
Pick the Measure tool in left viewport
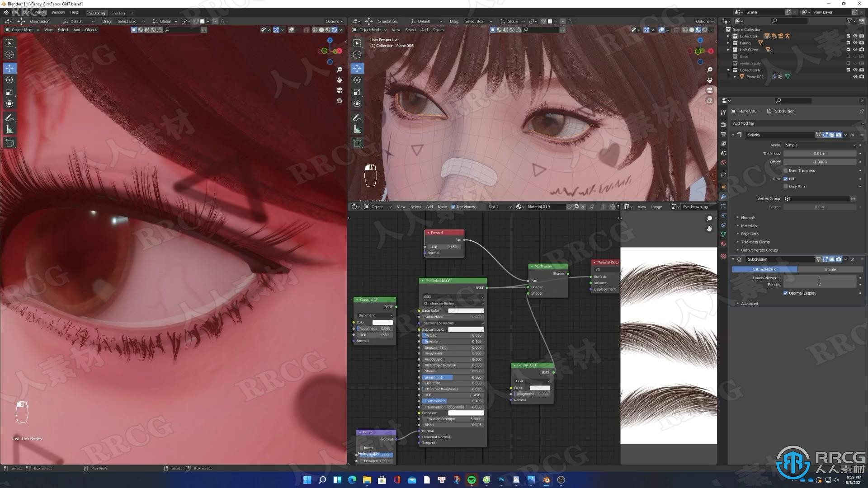point(9,130)
